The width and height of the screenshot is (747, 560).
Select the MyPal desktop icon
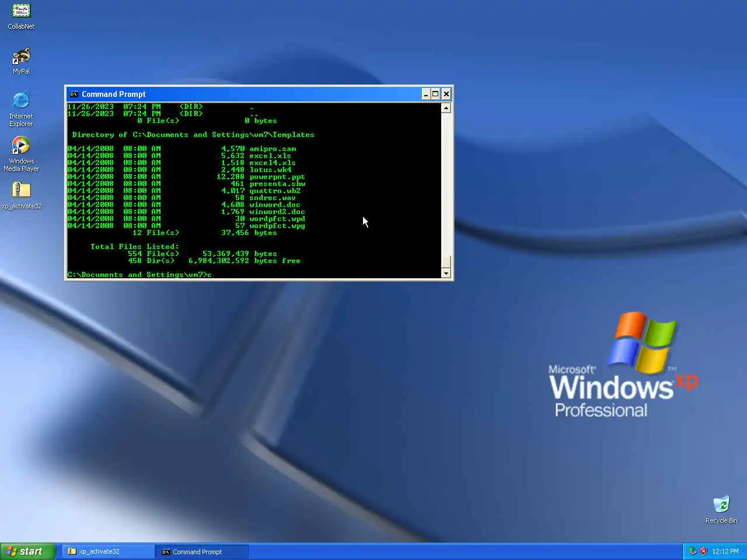point(21,61)
